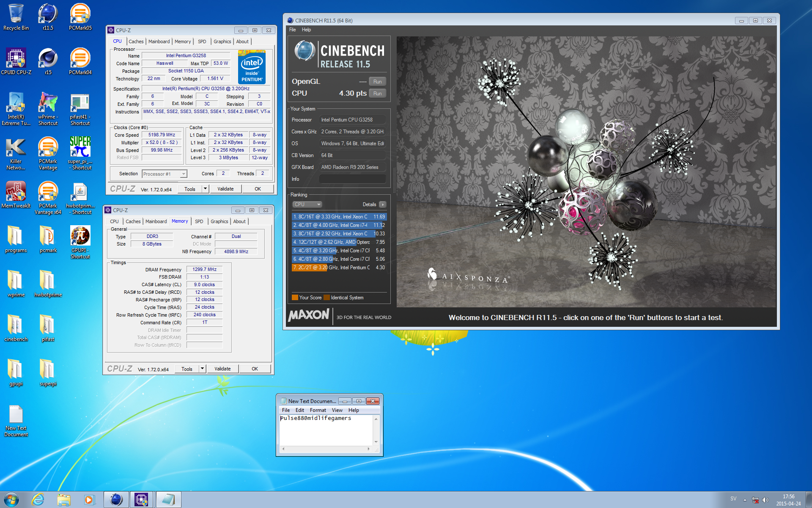
Task: Select ranking row 12C/12T AMD Opteron
Action: pos(339,242)
